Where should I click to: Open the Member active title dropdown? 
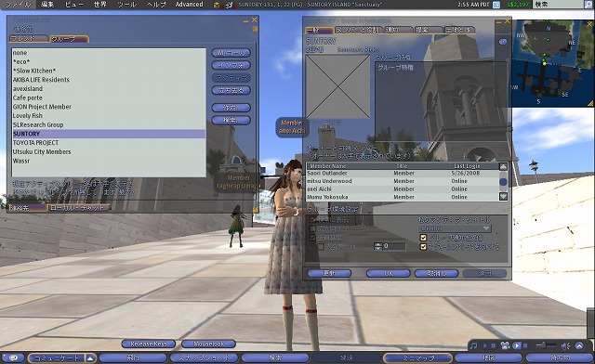[x=455, y=228]
